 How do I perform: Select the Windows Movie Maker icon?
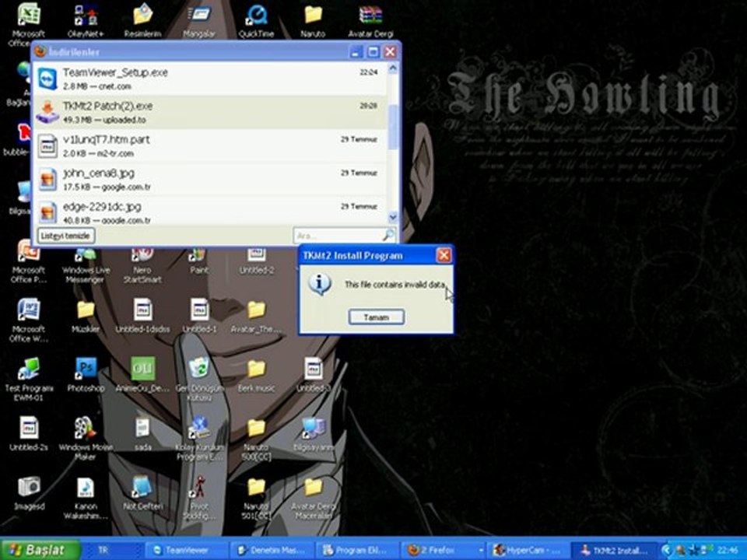[x=86, y=438]
